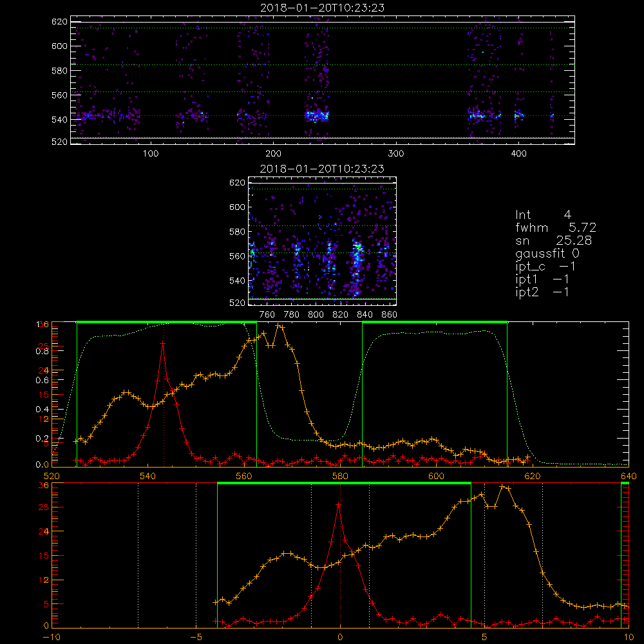Click the timestamp title above the small middle image
644x644 pixels.
click(323, 169)
